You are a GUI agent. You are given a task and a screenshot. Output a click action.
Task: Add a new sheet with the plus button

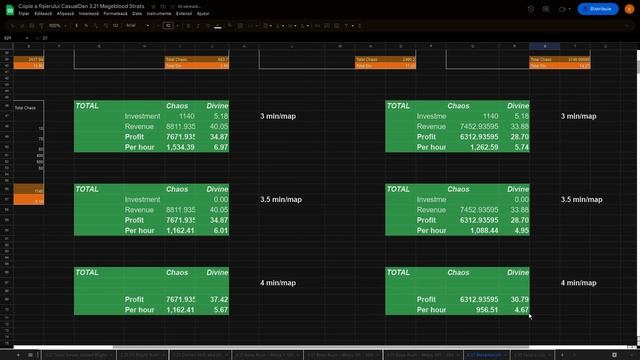point(18,355)
